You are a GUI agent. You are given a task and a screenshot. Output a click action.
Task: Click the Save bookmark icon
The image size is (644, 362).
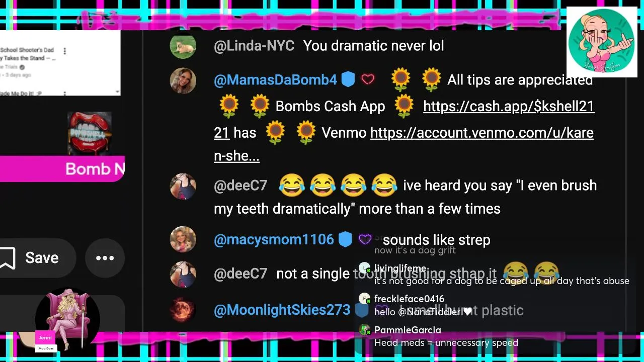pyautogui.click(x=7, y=258)
